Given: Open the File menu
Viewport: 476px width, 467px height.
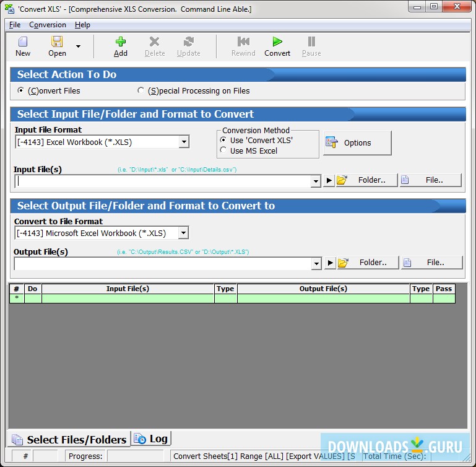Looking at the screenshot, I should (15, 25).
